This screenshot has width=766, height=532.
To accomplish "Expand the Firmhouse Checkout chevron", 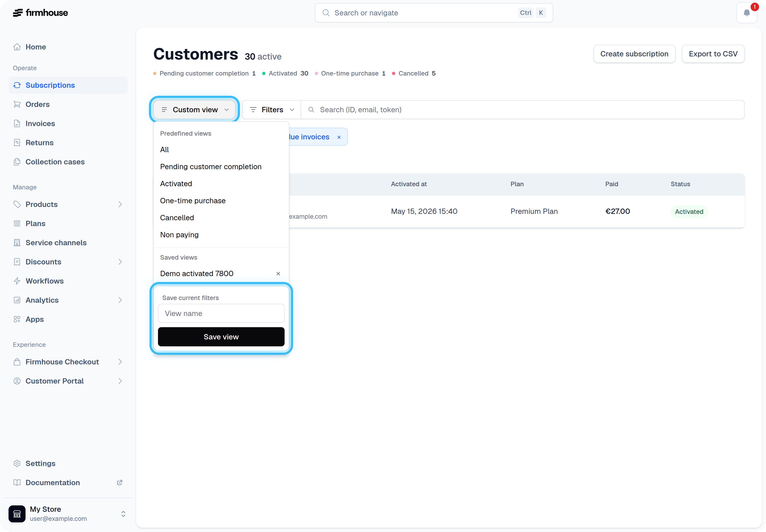I will coord(120,362).
